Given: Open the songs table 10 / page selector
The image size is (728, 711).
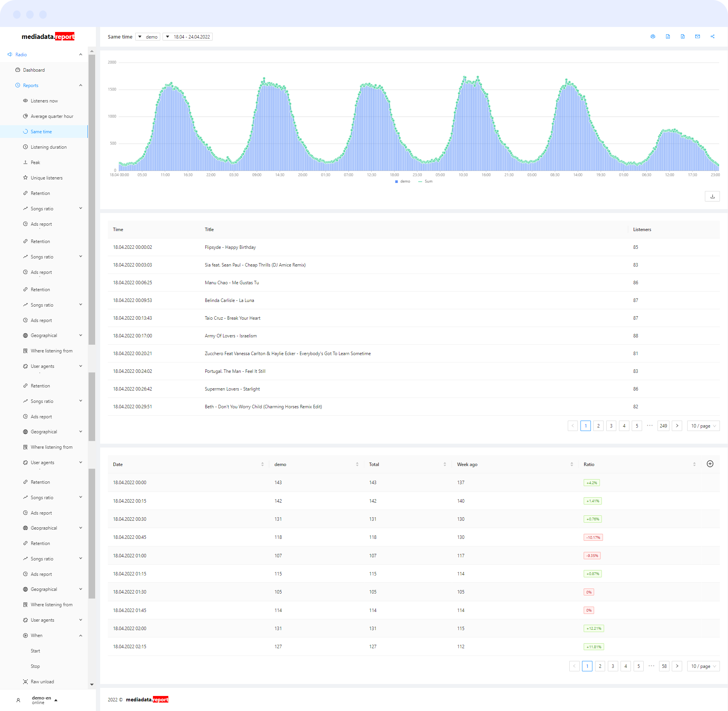Looking at the screenshot, I should click(703, 426).
